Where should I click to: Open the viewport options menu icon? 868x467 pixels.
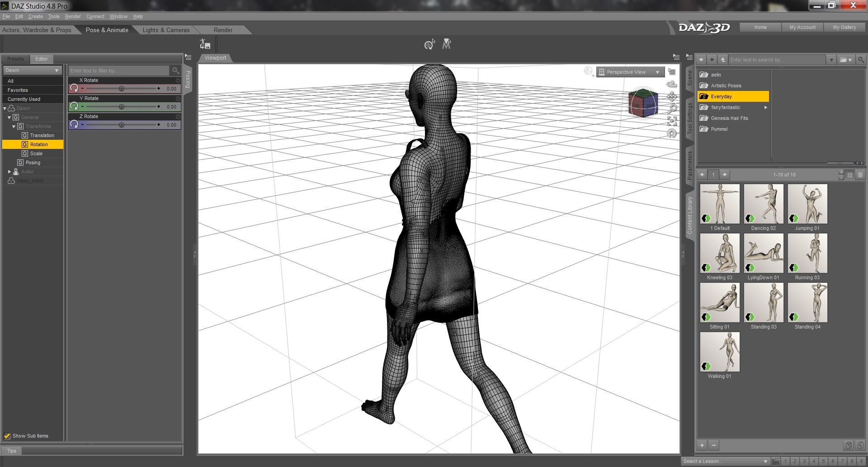(672, 72)
